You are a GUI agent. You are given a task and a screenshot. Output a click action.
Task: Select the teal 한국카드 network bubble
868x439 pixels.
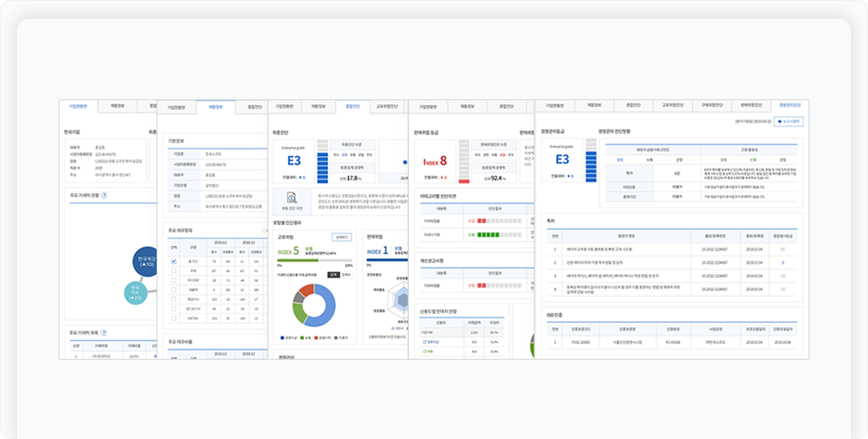[136, 293]
